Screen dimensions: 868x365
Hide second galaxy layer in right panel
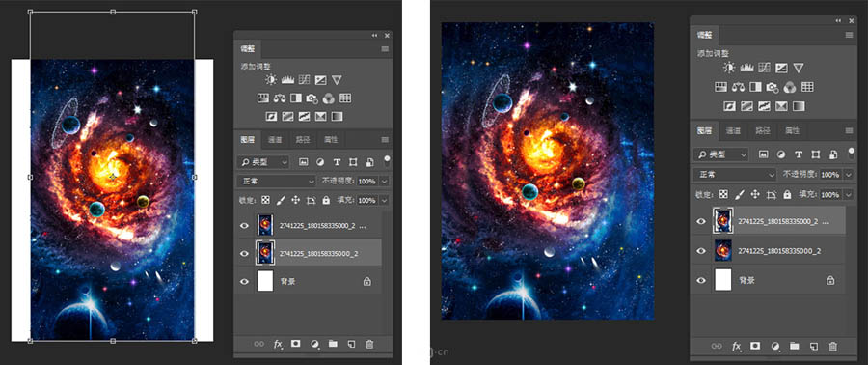pos(701,251)
